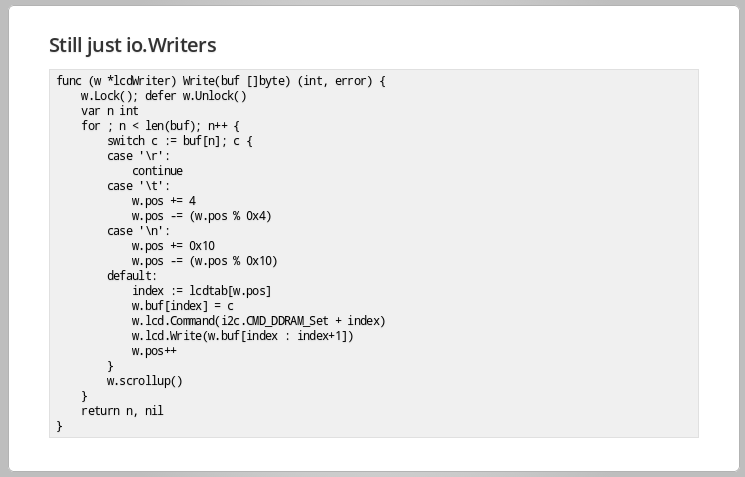
Task: Click the for loop header line
Action: (x=160, y=126)
